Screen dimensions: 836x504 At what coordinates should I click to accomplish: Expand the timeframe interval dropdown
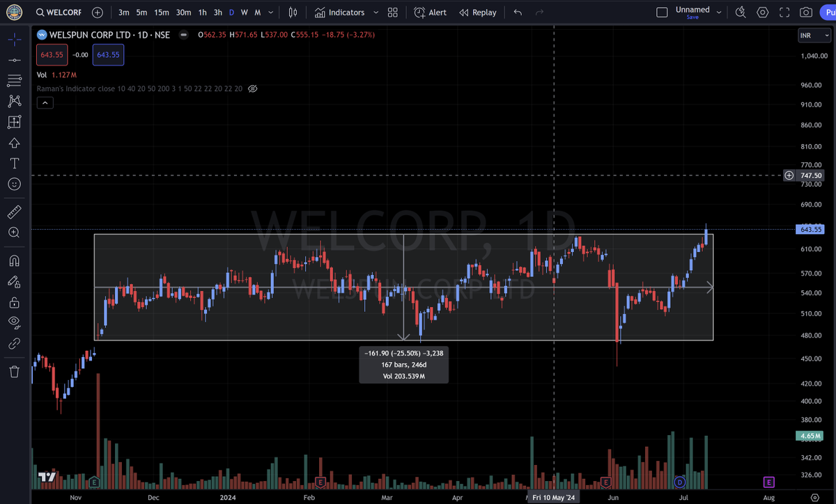tap(272, 13)
